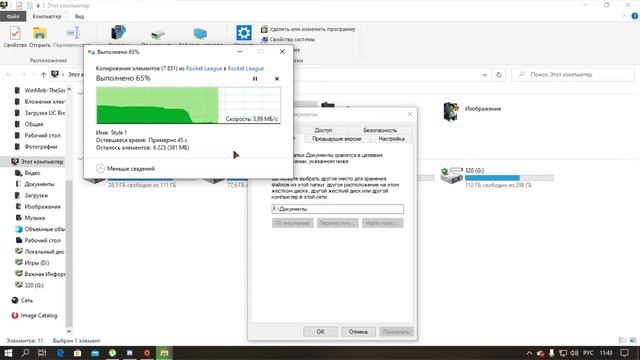Select Фотографии in the quick access list
The width and height of the screenshot is (640, 360).
pos(36,147)
